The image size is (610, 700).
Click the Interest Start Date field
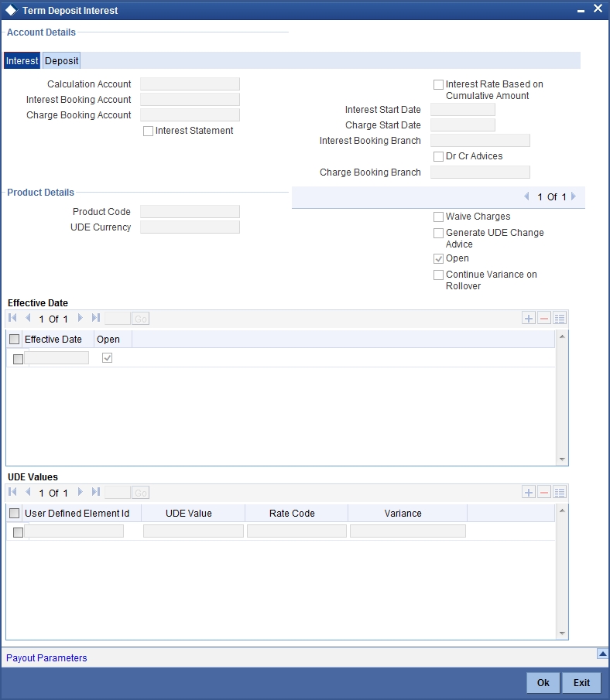pos(462,110)
